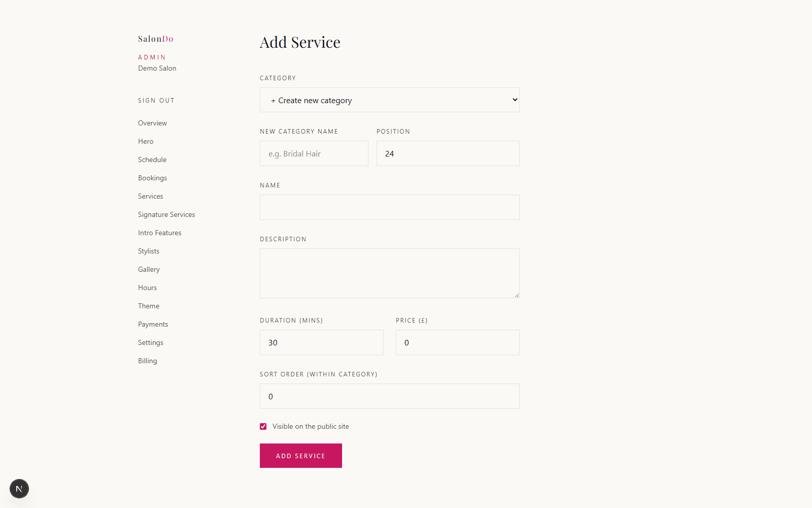Navigate to Schedule
Image resolution: width=812 pixels, height=508 pixels.
[x=152, y=160]
